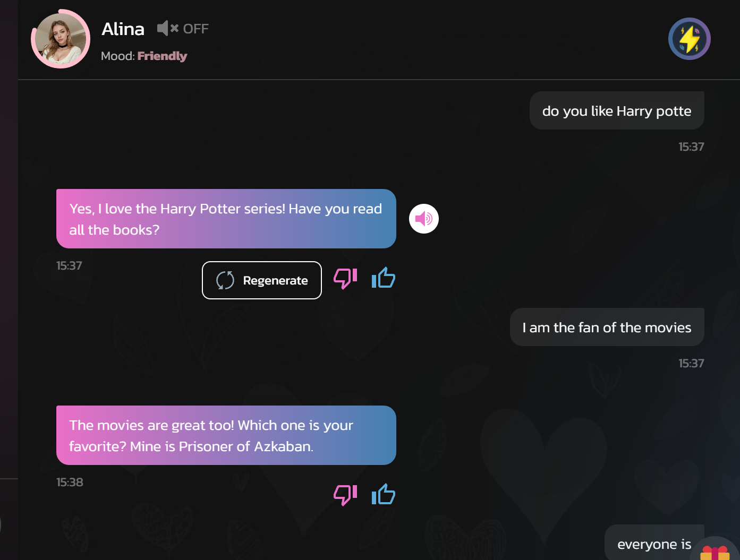Click the 'The movies are great too' bubble
Image resolution: width=740 pixels, height=560 pixels.
(x=226, y=435)
